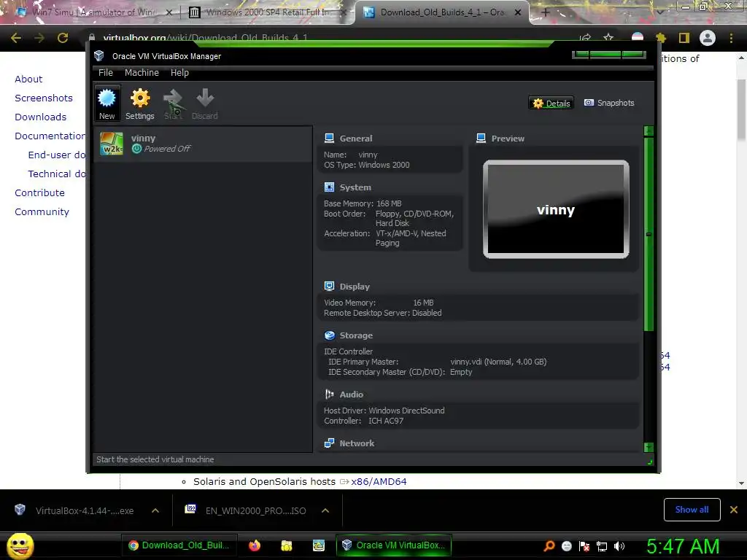
Task: Click the Network section icon
Action: tap(329, 443)
